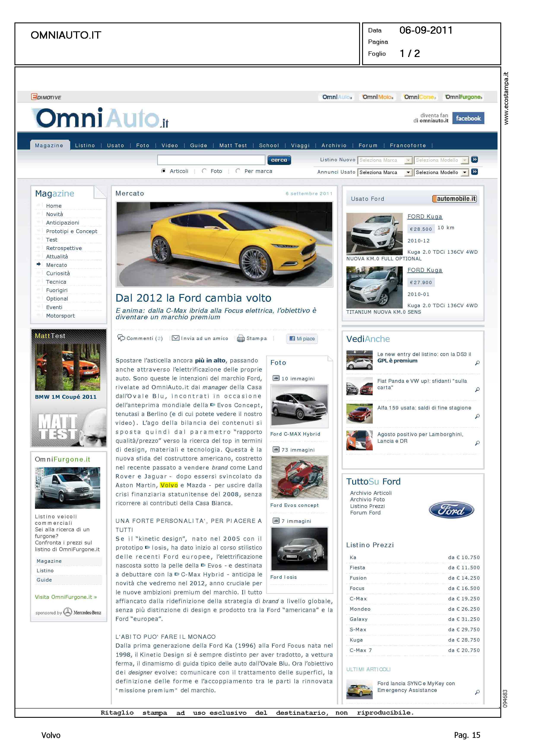Viewport: 539px width, 756px height.
Task: Click the Facebook Mi piace button
Action: point(302,338)
